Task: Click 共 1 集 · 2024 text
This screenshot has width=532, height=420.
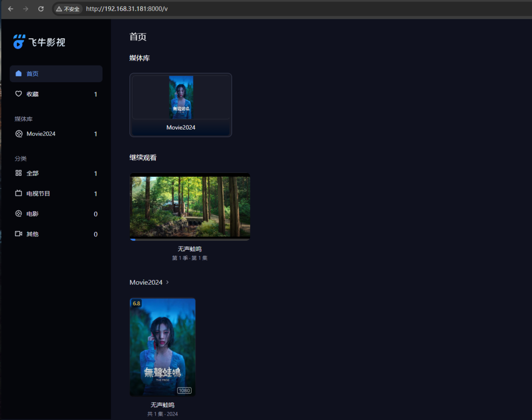Action: 163,414
